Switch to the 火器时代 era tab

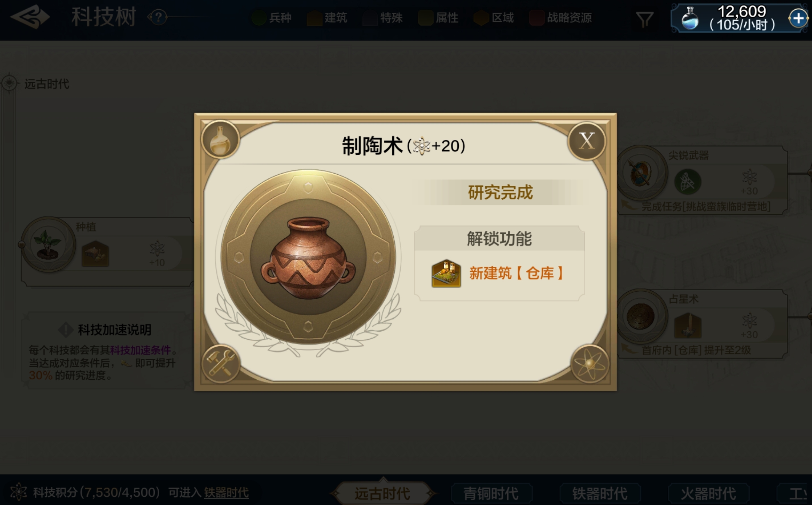point(708,493)
